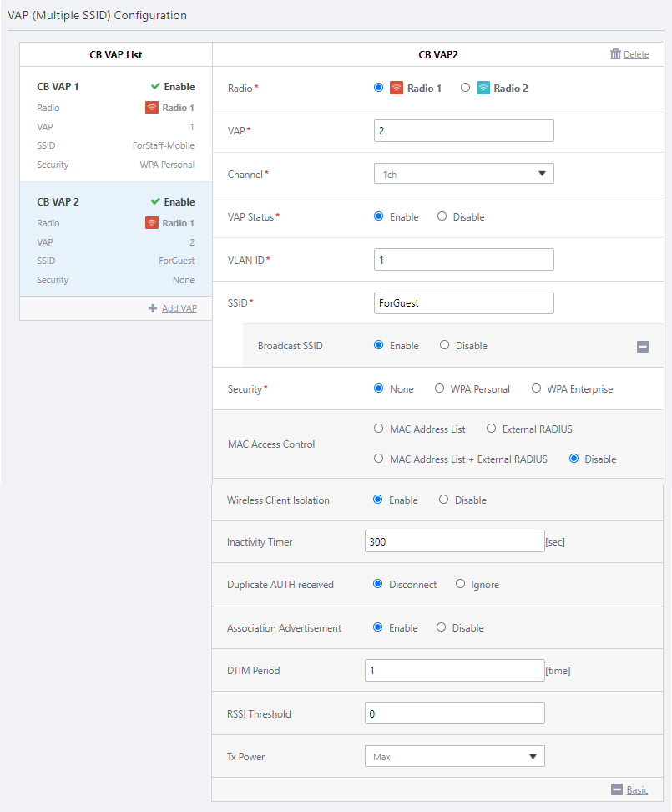
Task: Click the Add VAP link
Action: (179, 308)
